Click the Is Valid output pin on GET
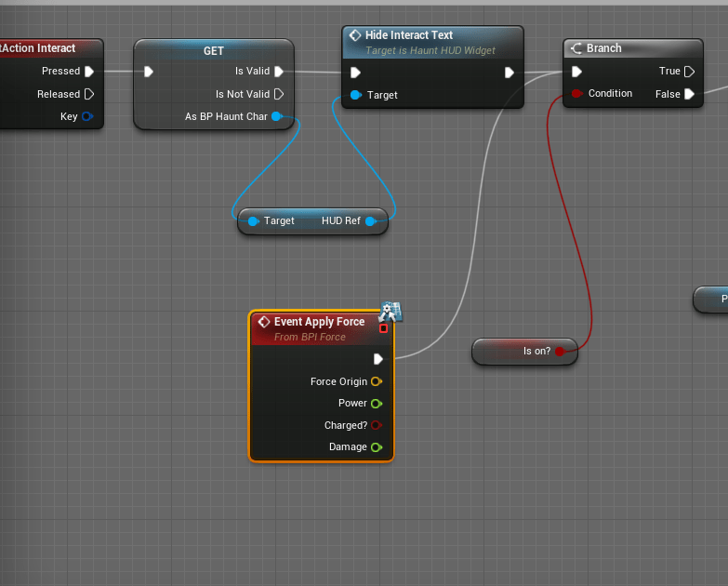The width and height of the screenshot is (728, 586). point(279,71)
